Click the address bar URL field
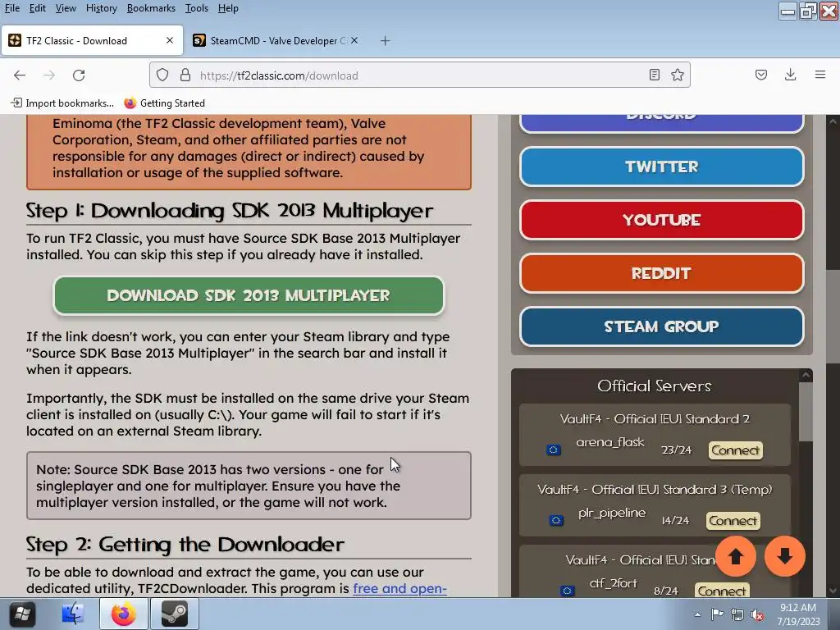The width and height of the screenshot is (840, 630). coord(418,75)
